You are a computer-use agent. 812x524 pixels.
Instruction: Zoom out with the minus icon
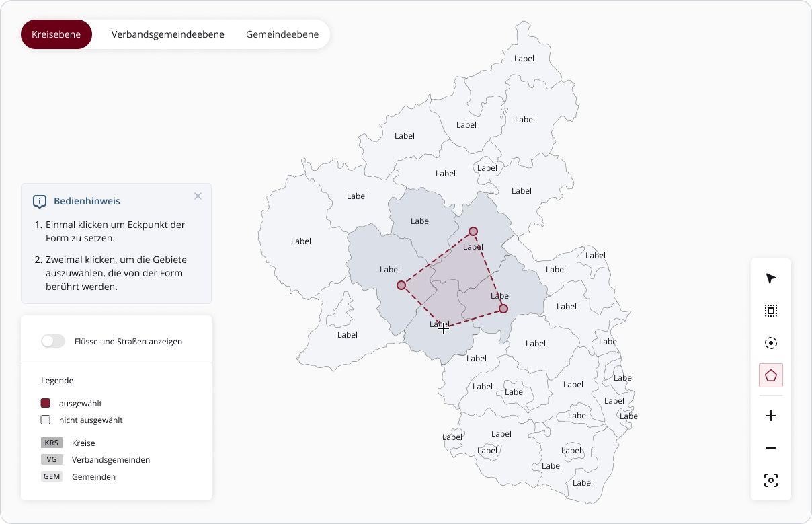tap(771, 448)
